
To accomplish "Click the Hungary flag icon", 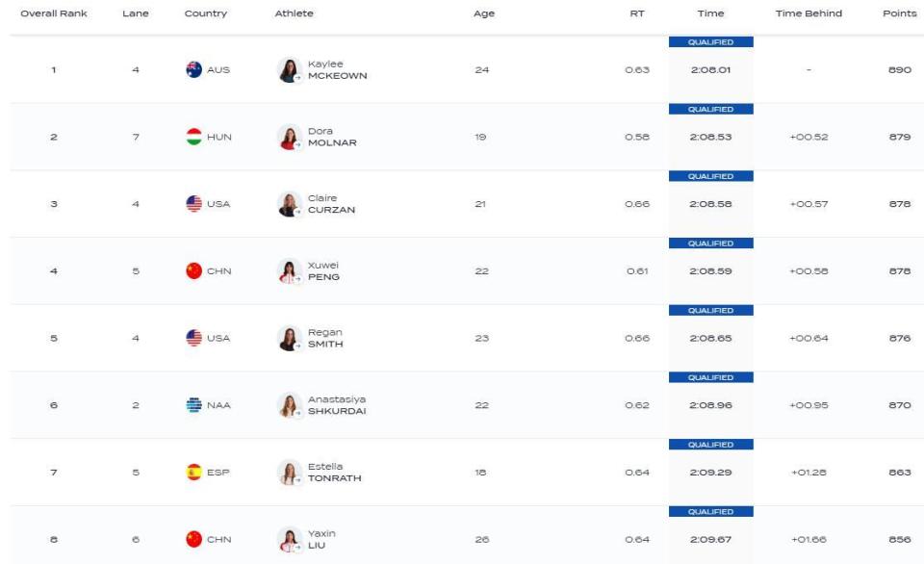I will (193, 137).
